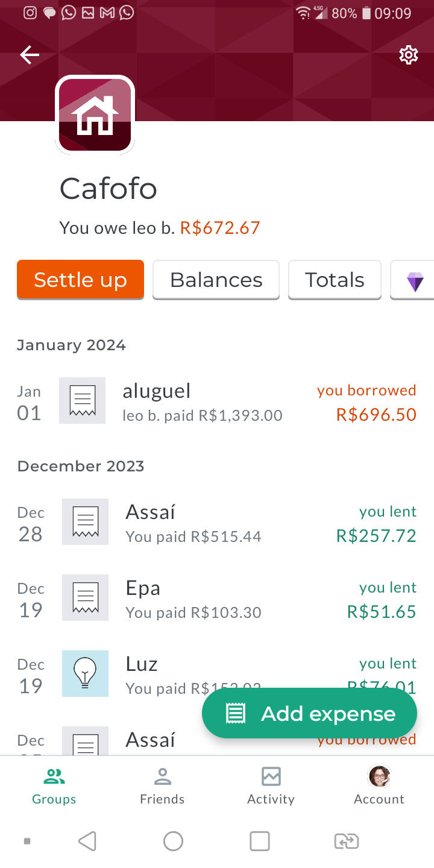Image resolution: width=434 pixels, height=868 pixels.
Task: Switch to the Groups tab
Action: click(54, 787)
